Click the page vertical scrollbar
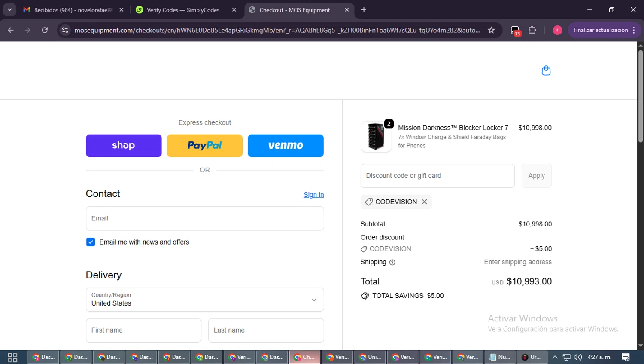 (x=641, y=96)
